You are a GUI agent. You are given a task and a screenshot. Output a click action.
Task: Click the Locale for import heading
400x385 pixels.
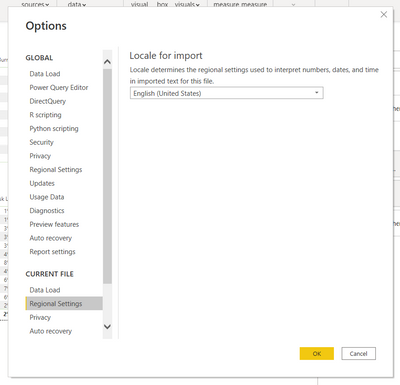[166, 55]
